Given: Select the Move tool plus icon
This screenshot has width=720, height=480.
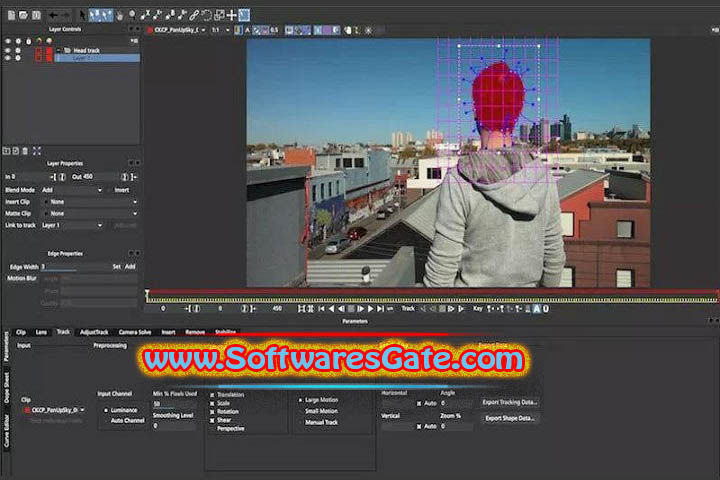Looking at the screenshot, I should pos(231,15).
